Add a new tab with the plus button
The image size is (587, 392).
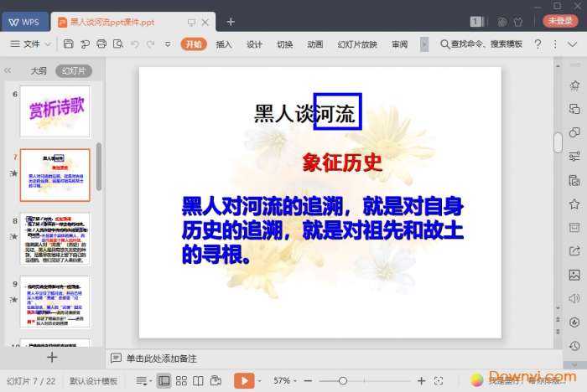click(231, 22)
